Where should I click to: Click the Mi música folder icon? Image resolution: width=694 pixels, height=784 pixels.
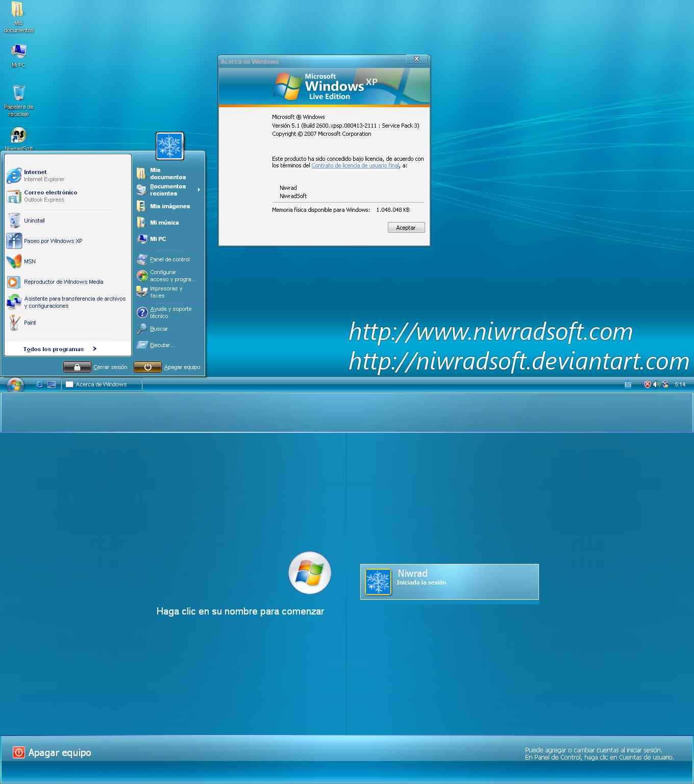(141, 223)
